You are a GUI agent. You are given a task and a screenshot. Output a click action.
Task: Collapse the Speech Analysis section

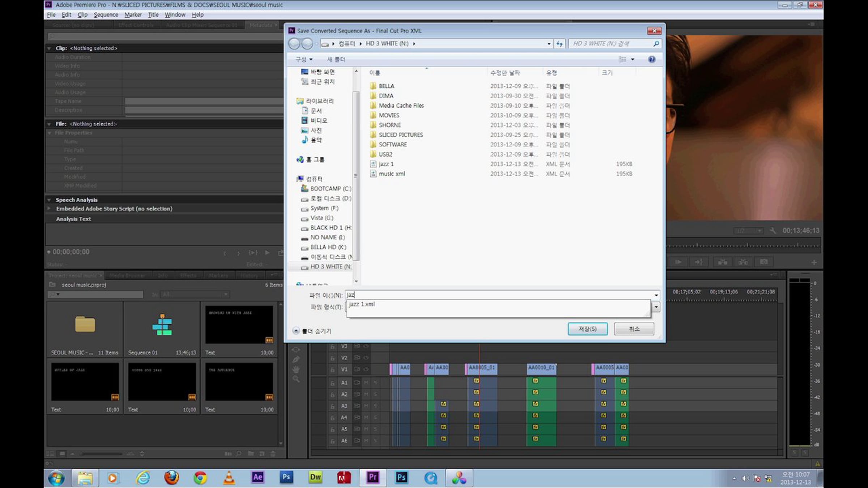point(49,200)
